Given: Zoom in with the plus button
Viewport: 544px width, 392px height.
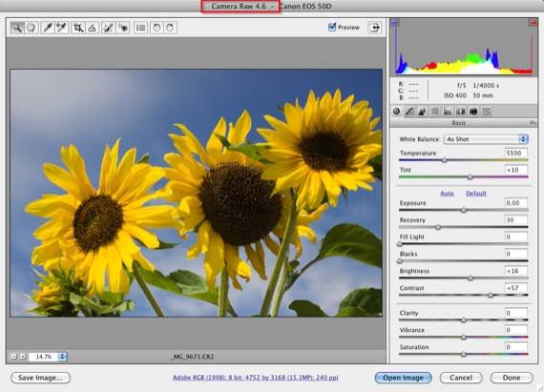Looking at the screenshot, I should click(x=23, y=357).
